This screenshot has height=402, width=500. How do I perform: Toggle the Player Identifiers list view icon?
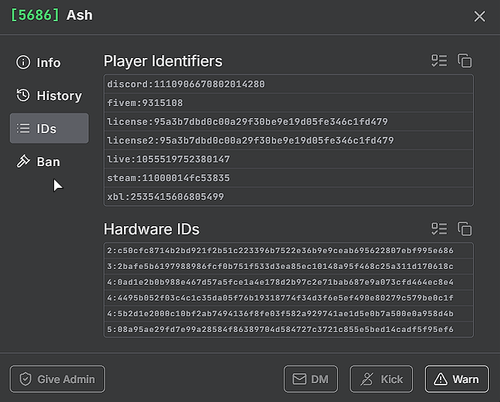click(x=439, y=61)
